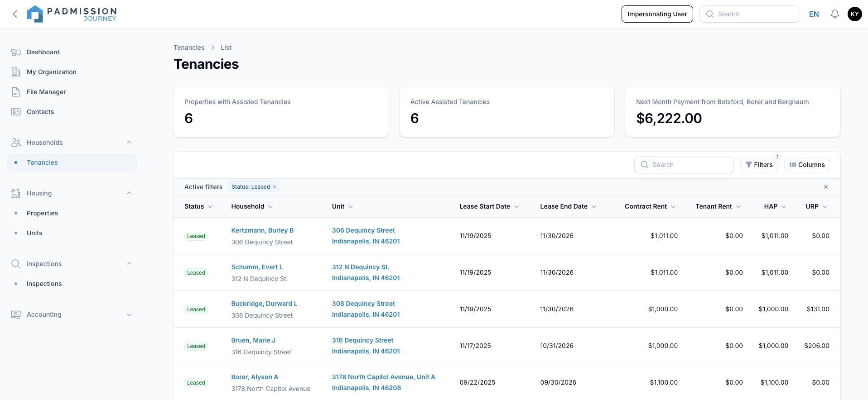Click the Impersonating User button

[x=657, y=14]
